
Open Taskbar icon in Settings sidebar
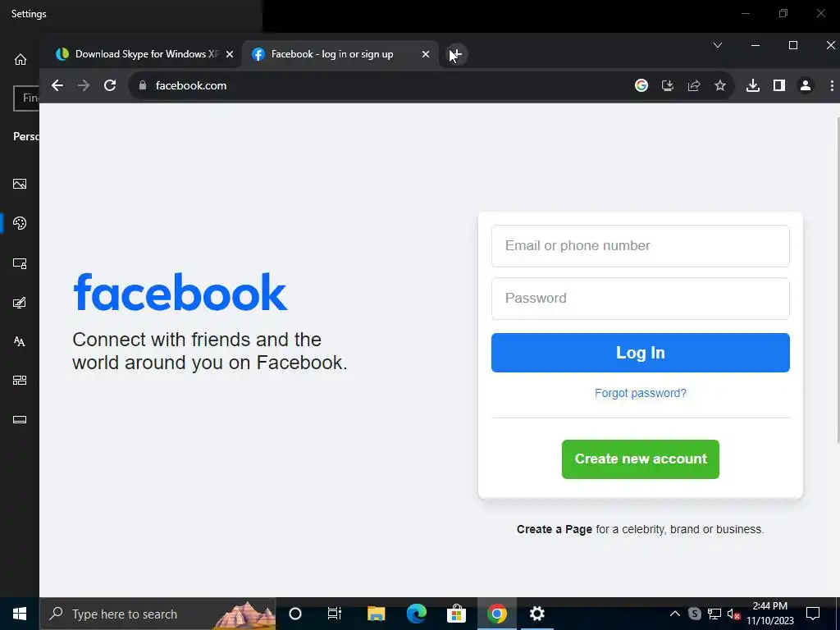(x=20, y=419)
